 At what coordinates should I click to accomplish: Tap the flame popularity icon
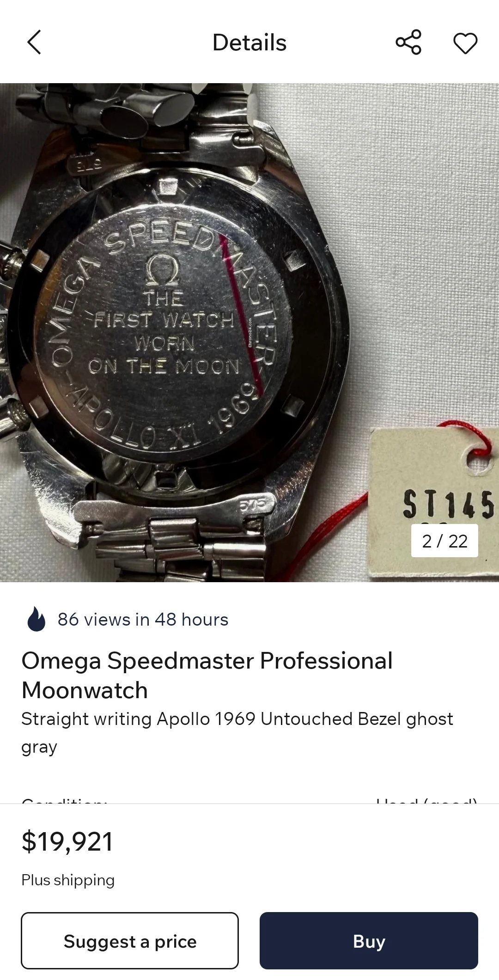37,619
